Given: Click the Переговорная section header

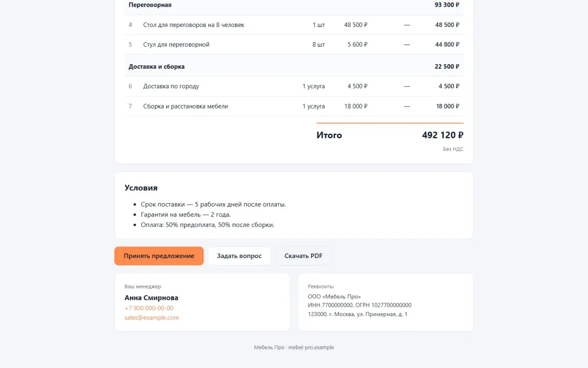Looking at the screenshot, I should (294, 5).
